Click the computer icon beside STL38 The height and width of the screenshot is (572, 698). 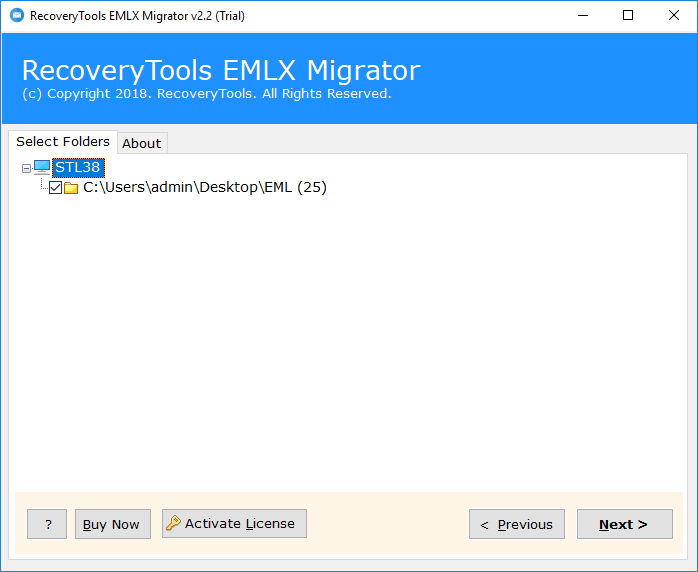coord(42,167)
